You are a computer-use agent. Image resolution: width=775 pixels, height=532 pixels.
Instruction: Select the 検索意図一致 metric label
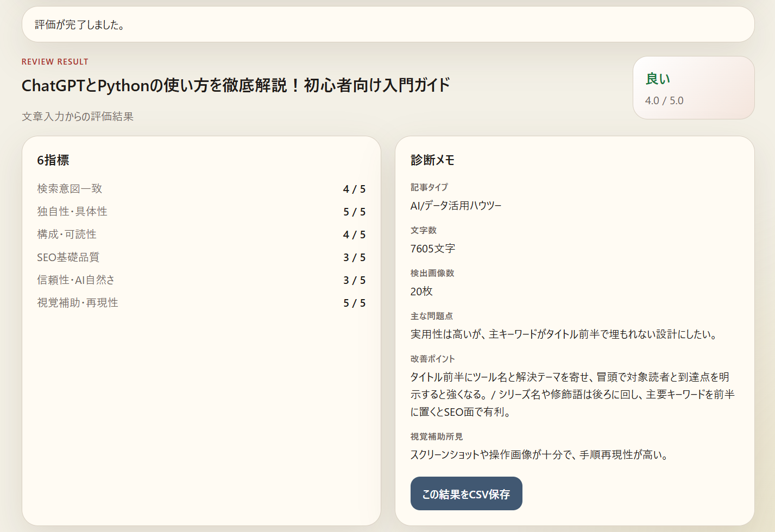coord(70,189)
